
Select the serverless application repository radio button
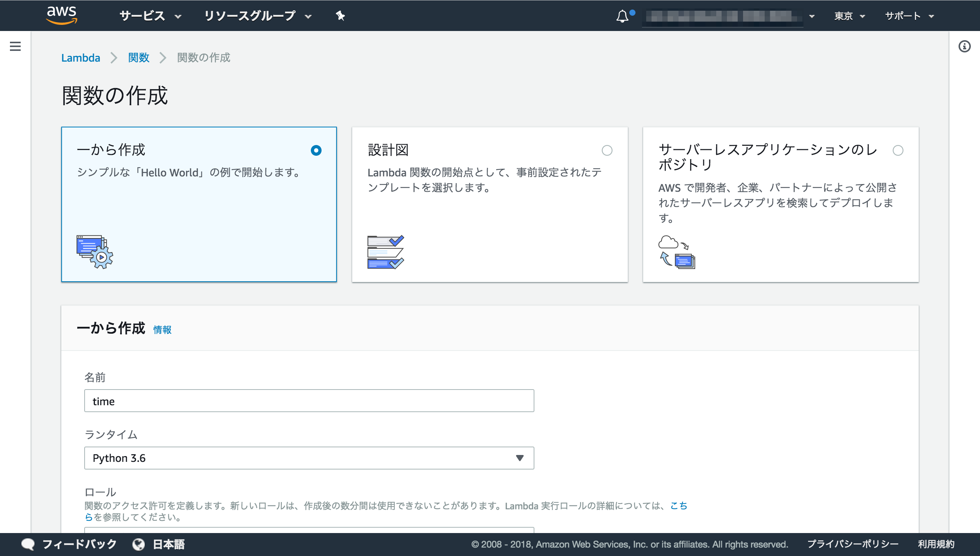point(898,150)
